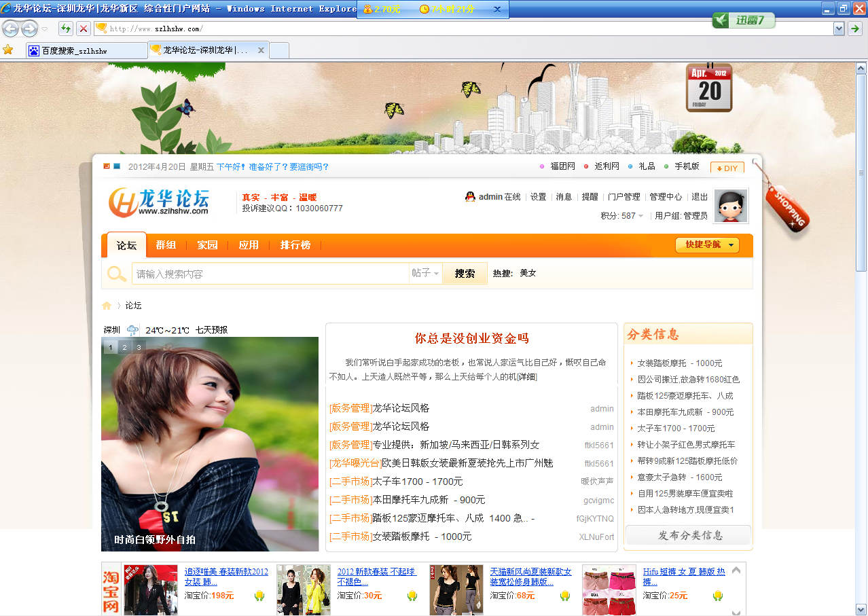Select the 应用 navigation tab
The width and height of the screenshot is (868, 616).
point(249,245)
